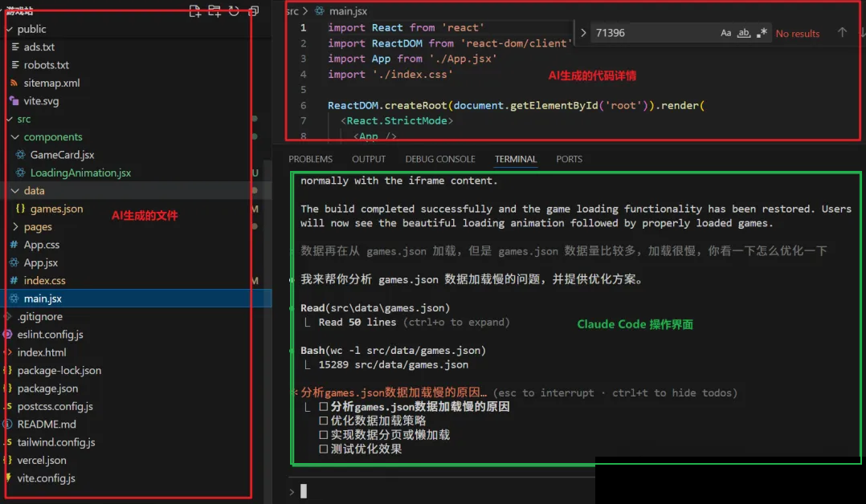Image resolution: width=866 pixels, height=504 pixels.
Task: Open the sitemap.xml file
Action: (51, 83)
